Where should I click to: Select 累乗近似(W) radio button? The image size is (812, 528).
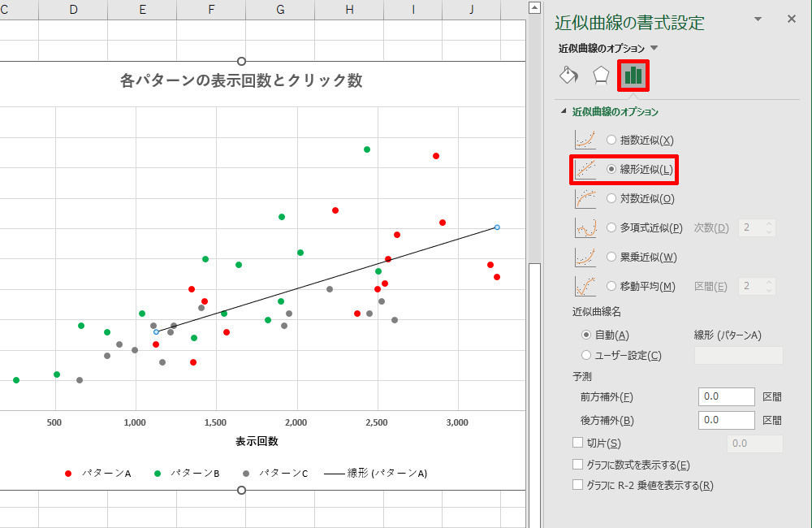coord(611,257)
